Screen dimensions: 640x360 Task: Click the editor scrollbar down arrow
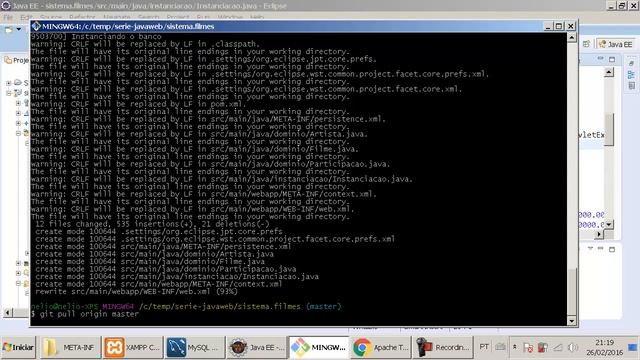pos(609,224)
